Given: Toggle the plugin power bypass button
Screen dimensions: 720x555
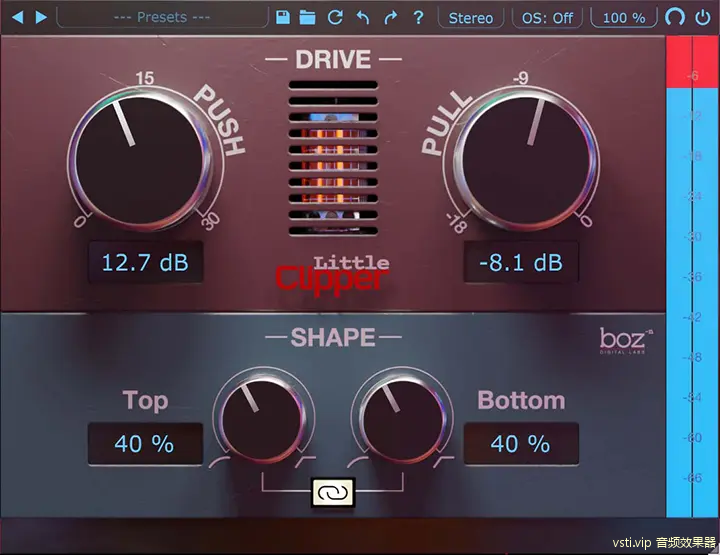Looking at the screenshot, I should pyautogui.click(x=703, y=17).
